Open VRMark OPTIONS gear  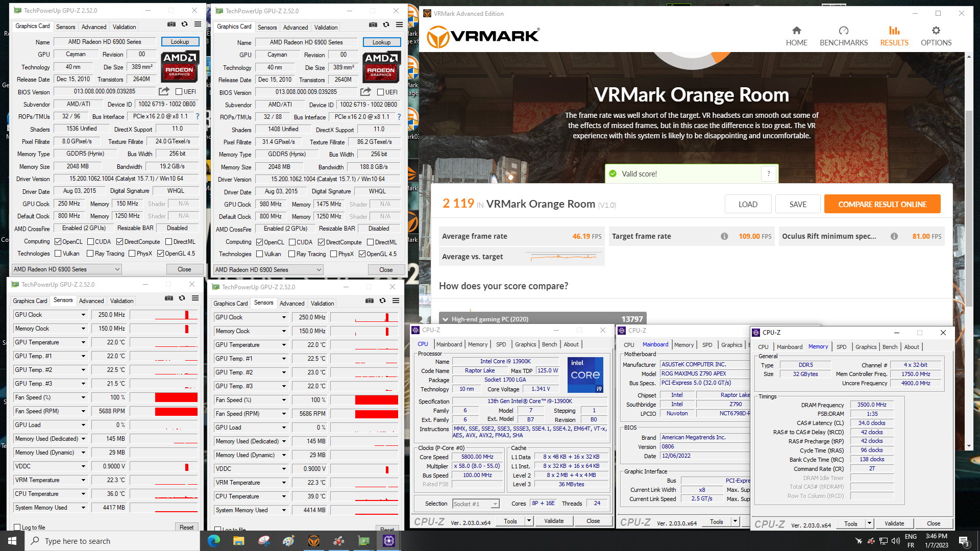pyautogui.click(x=936, y=36)
